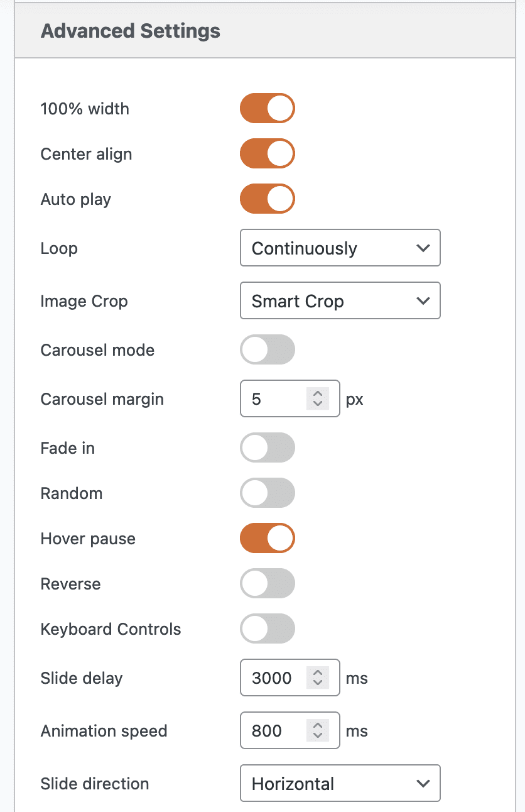Viewport: 525px width, 812px height.
Task: Enable Carousel mode switch
Action: tap(267, 350)
